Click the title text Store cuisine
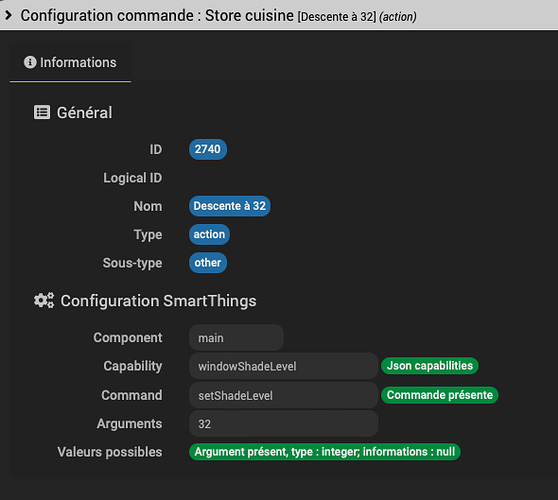The width and height of the screenshot is (558, 500). (249, 15)
